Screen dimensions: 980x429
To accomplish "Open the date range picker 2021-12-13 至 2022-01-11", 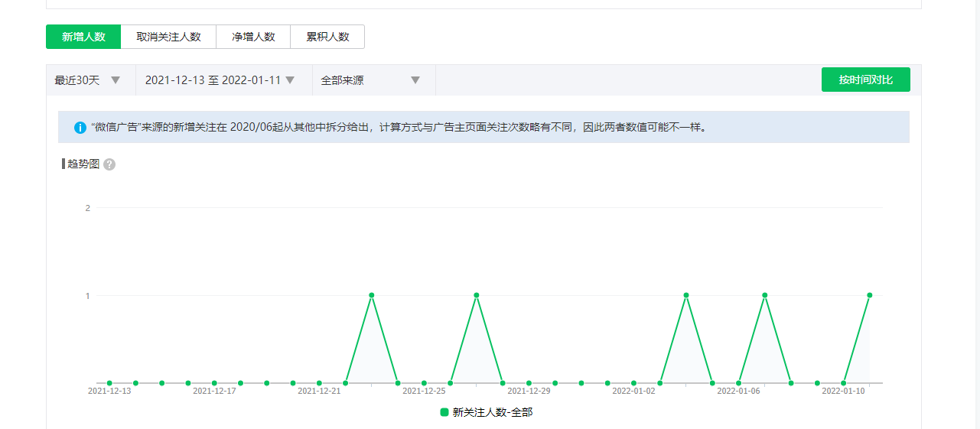I will [x=223, y=80].
